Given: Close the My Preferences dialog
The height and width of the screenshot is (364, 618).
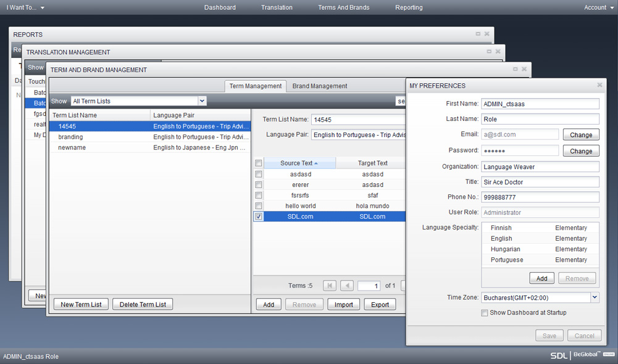Looking at the screenshot, I should tap(599, 85).
